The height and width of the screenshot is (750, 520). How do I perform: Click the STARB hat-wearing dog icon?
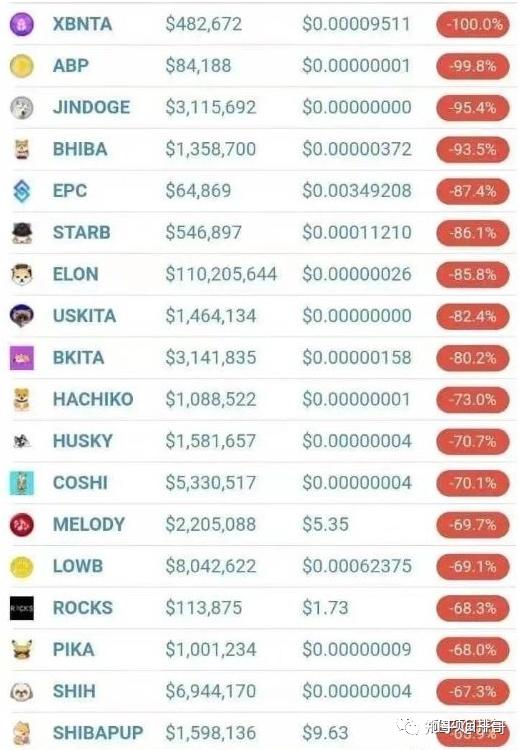pyautogui.click(x=22, y=233)
